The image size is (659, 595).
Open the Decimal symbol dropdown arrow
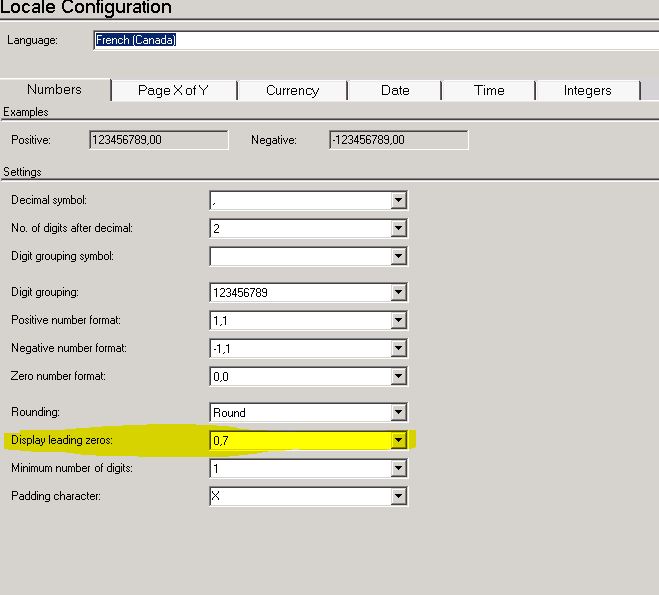[398, 200]
